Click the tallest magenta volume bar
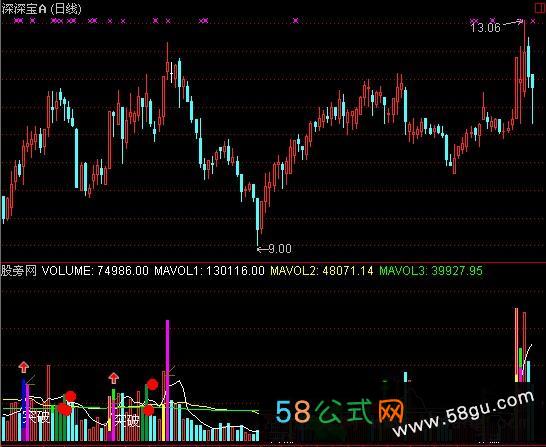 point(167,380)
